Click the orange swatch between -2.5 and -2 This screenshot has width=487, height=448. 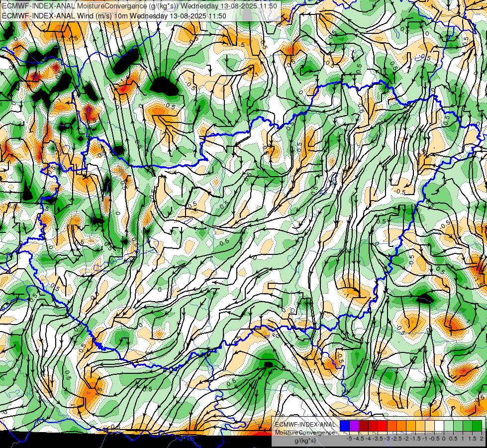pos(401,426)
